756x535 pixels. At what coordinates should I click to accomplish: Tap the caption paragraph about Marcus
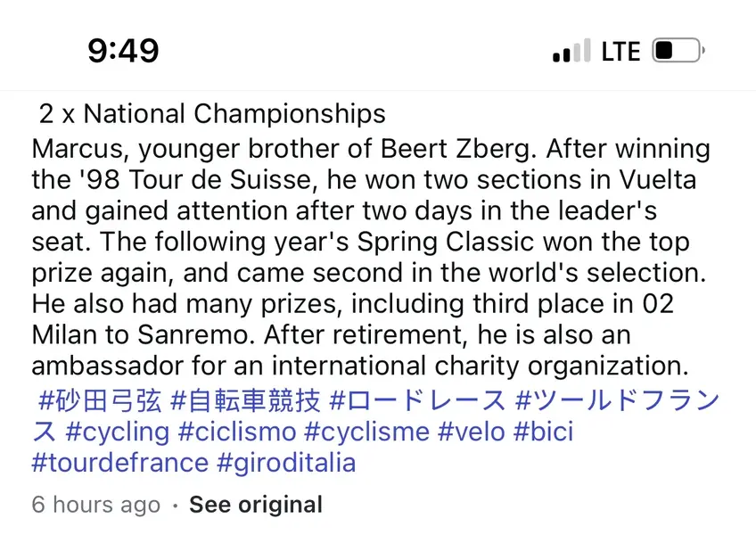370,257
